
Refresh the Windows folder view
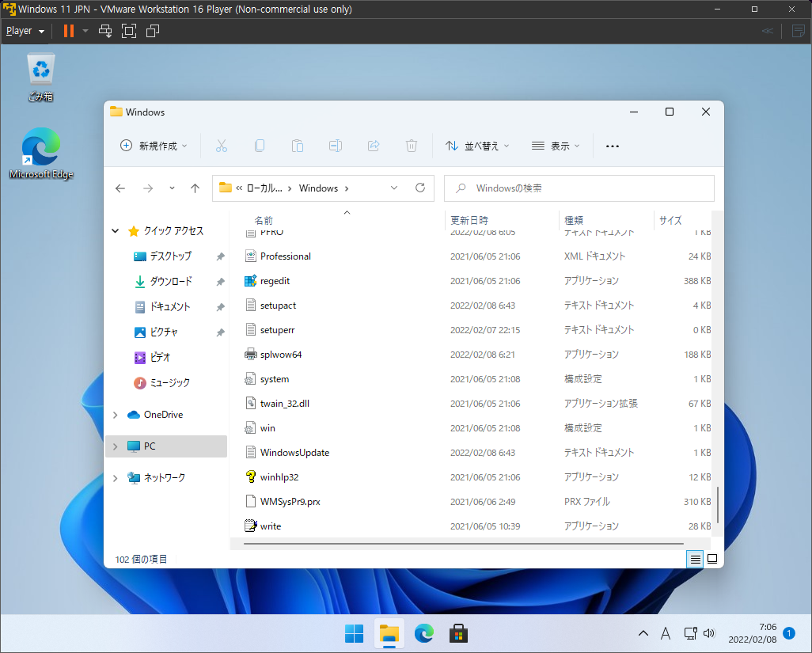click(x=420, y=188)
